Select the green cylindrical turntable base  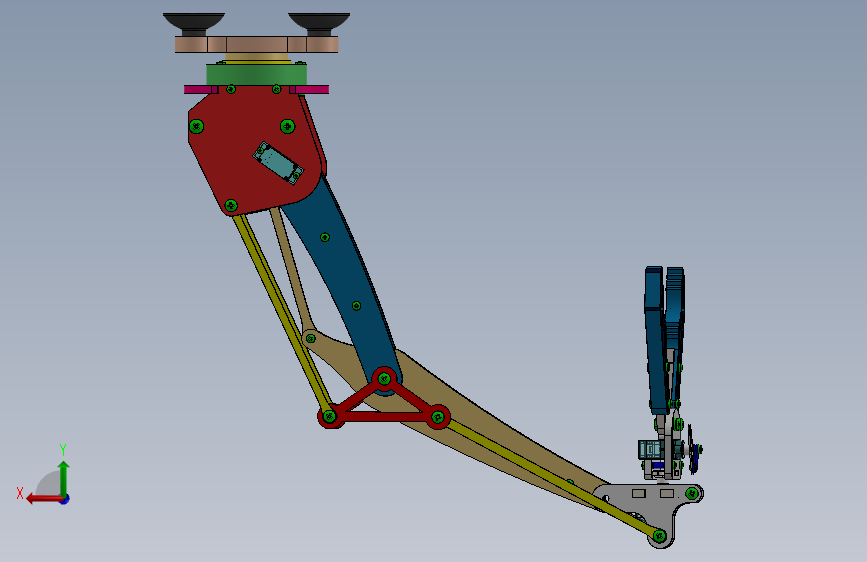[x=257, y=74]
